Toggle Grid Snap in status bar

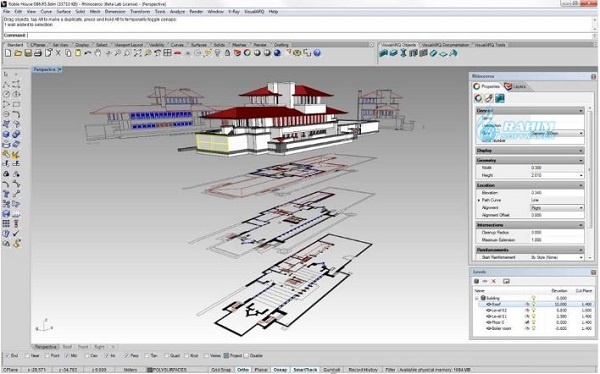point(221,370)
